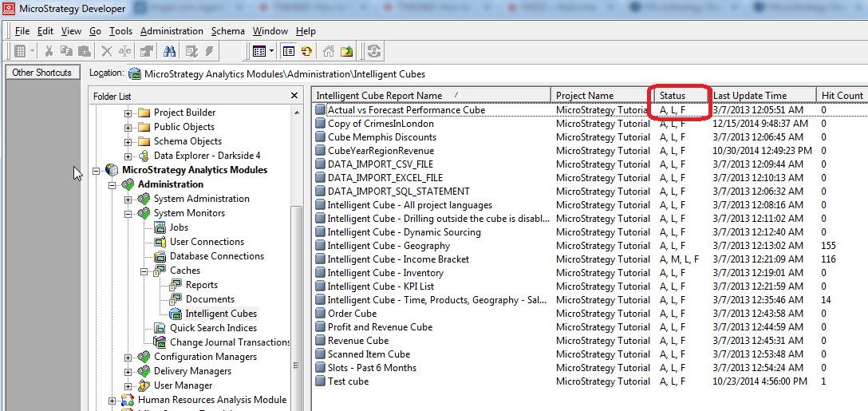Expand the System Administration node

point(128,199)
